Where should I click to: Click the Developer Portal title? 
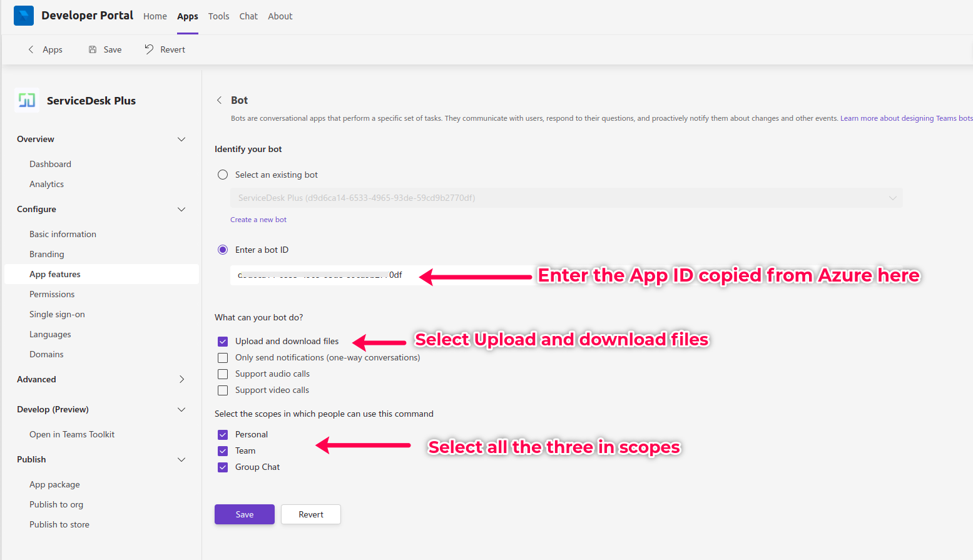[88, 16]
